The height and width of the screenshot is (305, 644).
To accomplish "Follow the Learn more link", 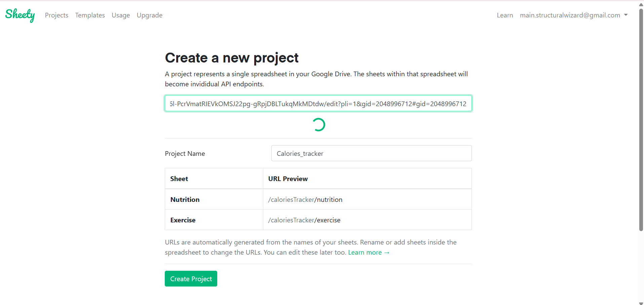I will 369,252.
